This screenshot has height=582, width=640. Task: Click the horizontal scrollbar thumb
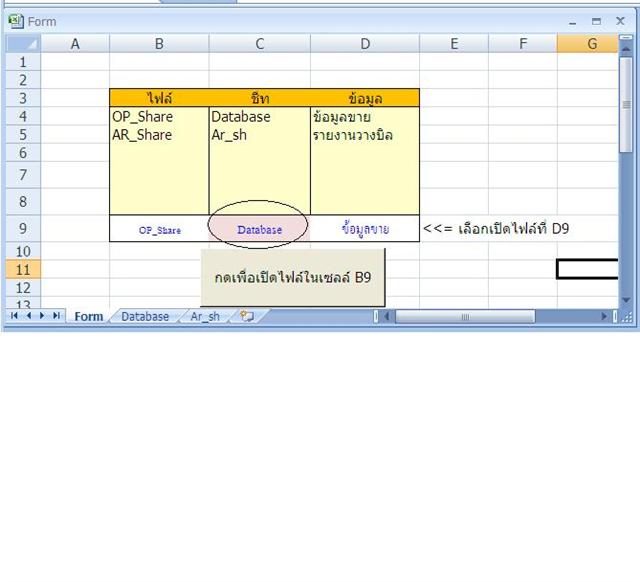tap(464, 316)
